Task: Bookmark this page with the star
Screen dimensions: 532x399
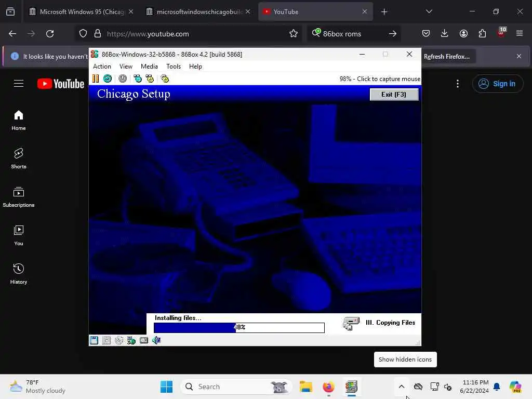Action: (294, 34)
